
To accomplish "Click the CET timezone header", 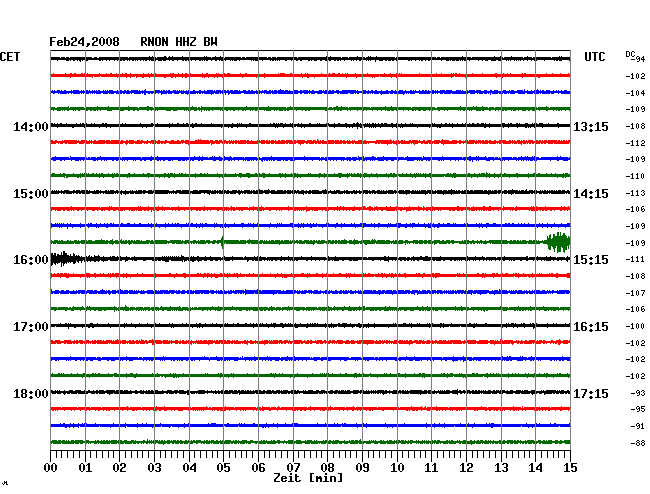I will click(x=10, y=57).
